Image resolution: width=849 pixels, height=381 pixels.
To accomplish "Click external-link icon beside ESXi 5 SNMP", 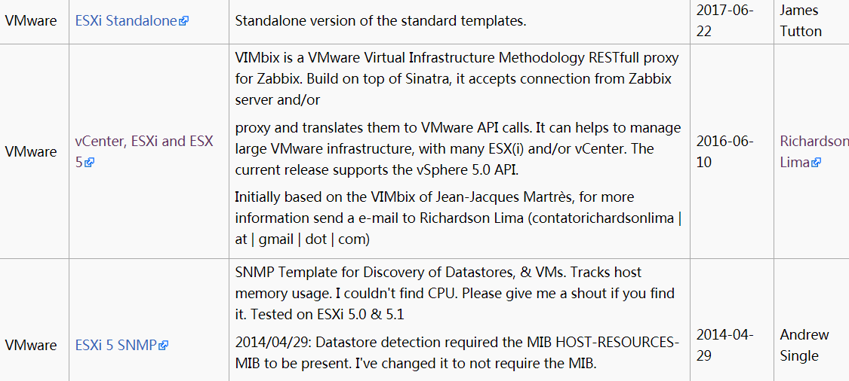I will 164,345.
